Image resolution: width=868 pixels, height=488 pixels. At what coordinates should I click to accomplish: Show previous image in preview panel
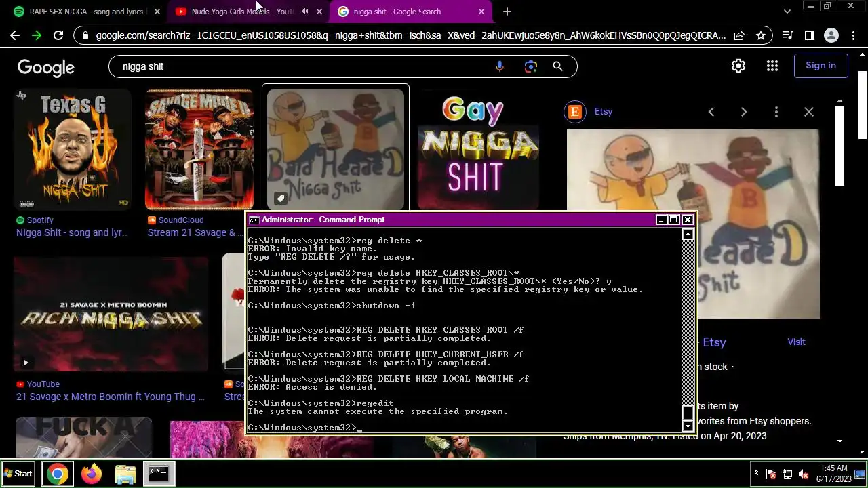pyautogui.click(x=711, y=112)
